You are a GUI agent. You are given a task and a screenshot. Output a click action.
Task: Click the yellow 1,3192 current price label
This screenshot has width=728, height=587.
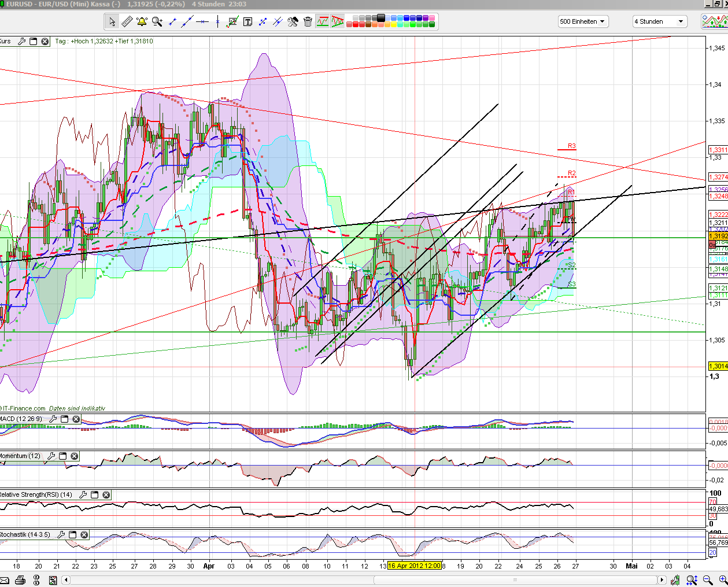point(718,236)
